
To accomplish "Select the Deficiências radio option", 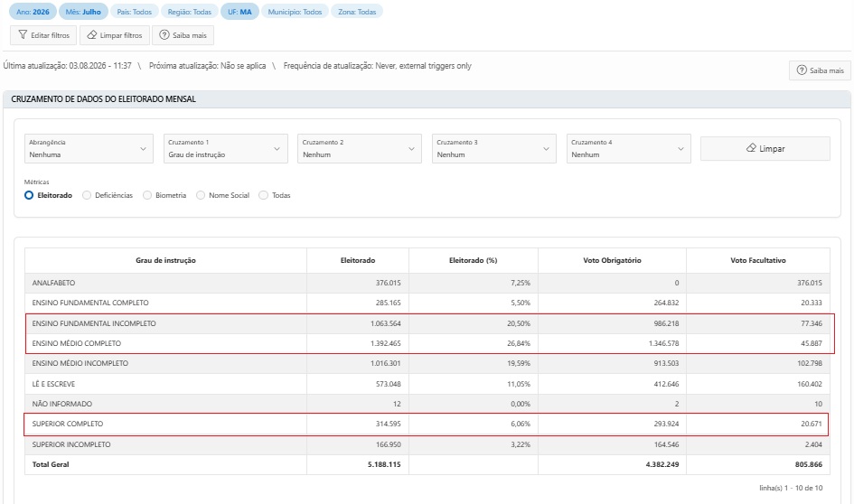I will point(87,195).
